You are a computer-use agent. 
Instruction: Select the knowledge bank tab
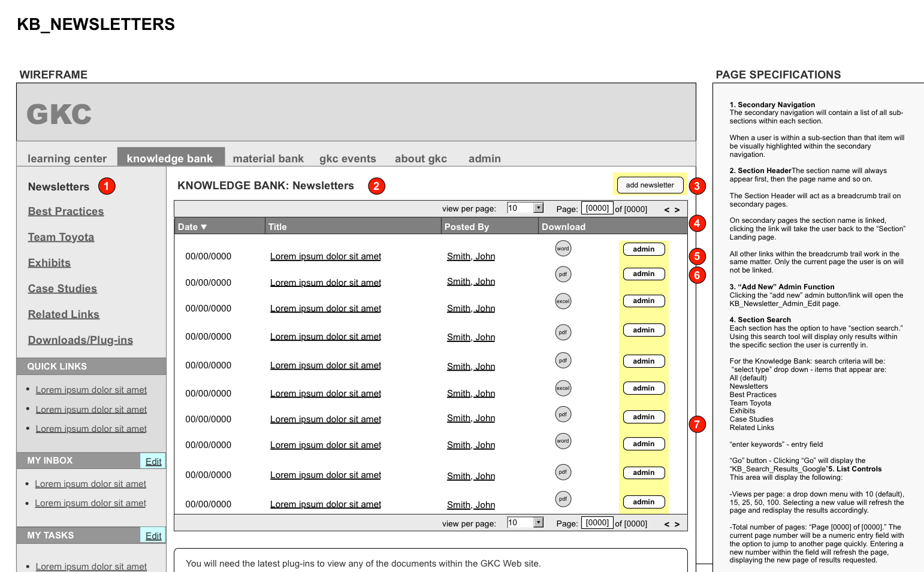pyautogui.click(x=171, y=157)
